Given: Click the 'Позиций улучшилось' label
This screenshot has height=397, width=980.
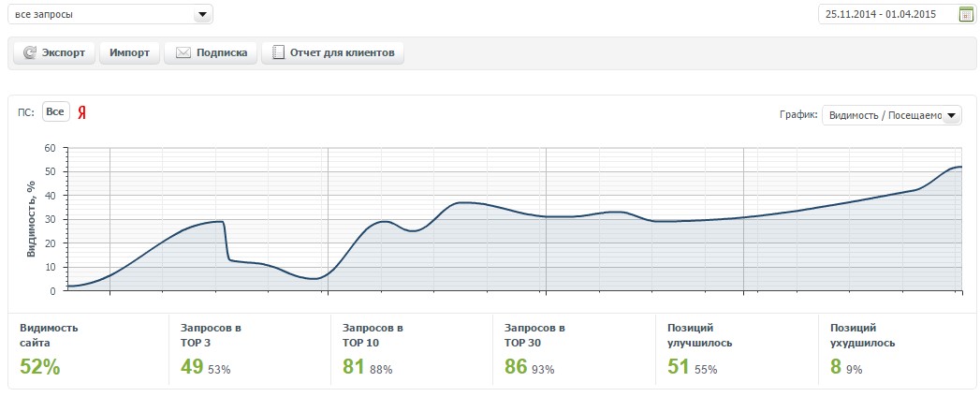Looking at the screenshot, I should [700, 335].
